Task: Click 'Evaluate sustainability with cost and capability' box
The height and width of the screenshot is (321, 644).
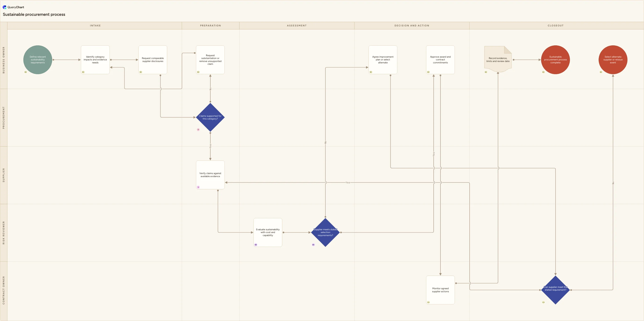Action: (268, 232)
